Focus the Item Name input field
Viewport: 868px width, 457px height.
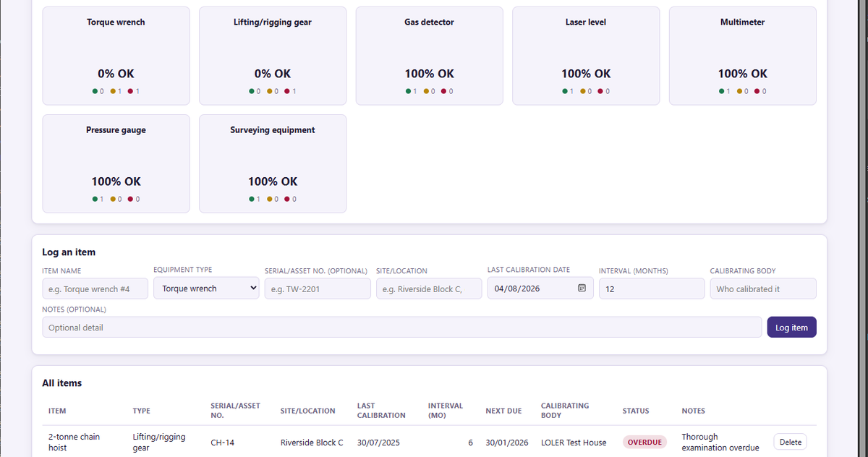95,289
